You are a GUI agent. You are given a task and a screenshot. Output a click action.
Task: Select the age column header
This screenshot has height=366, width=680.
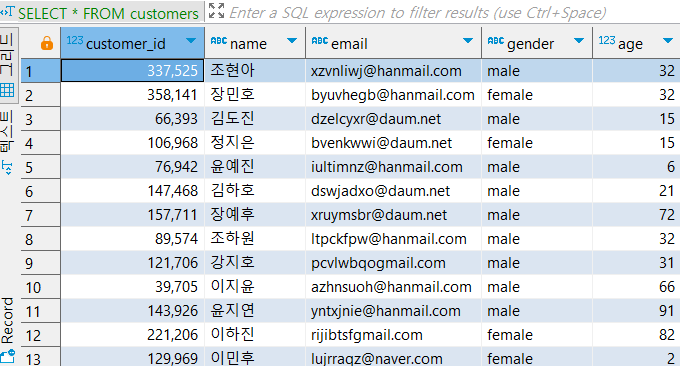click(x=636, y=43)
